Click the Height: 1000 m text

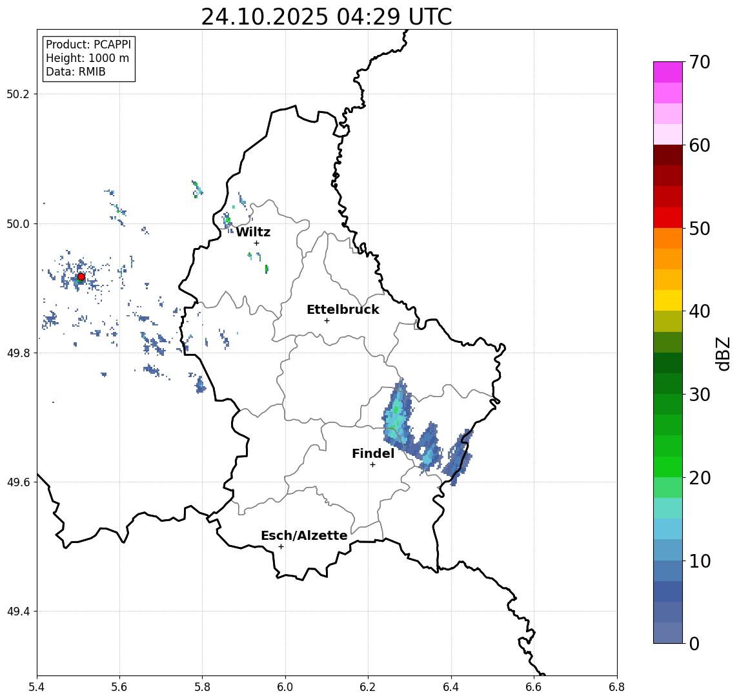(87, 58)
